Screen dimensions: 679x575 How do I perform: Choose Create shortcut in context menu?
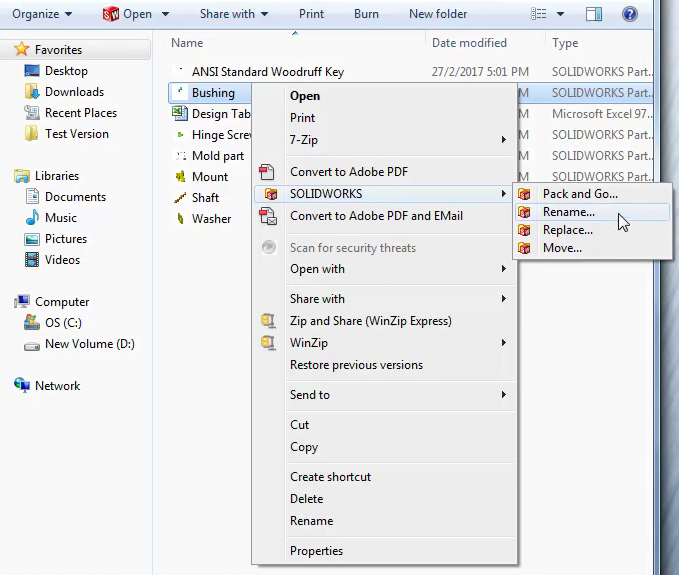pos(330,477)
